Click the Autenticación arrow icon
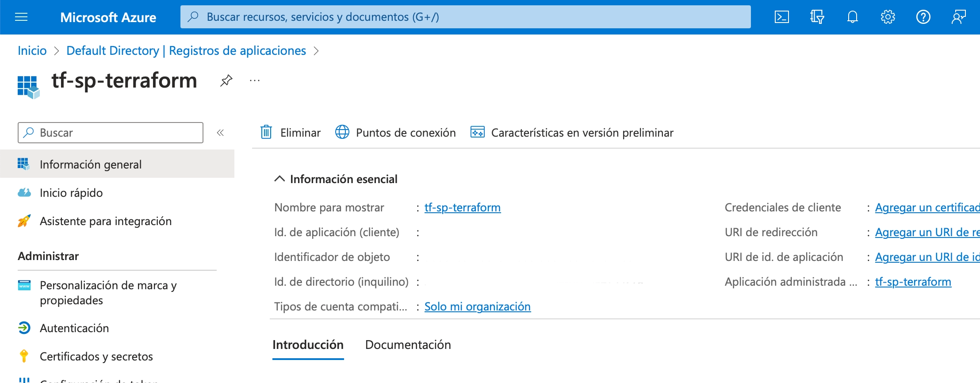 click(x=24, y=328)
